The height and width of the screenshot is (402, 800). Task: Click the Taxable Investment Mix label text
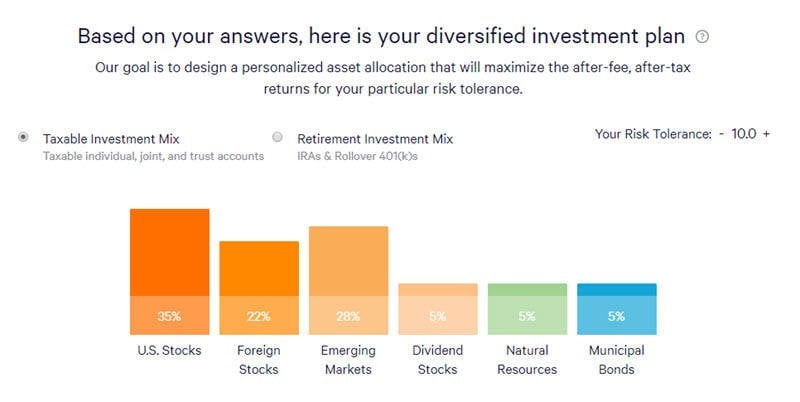111,139
